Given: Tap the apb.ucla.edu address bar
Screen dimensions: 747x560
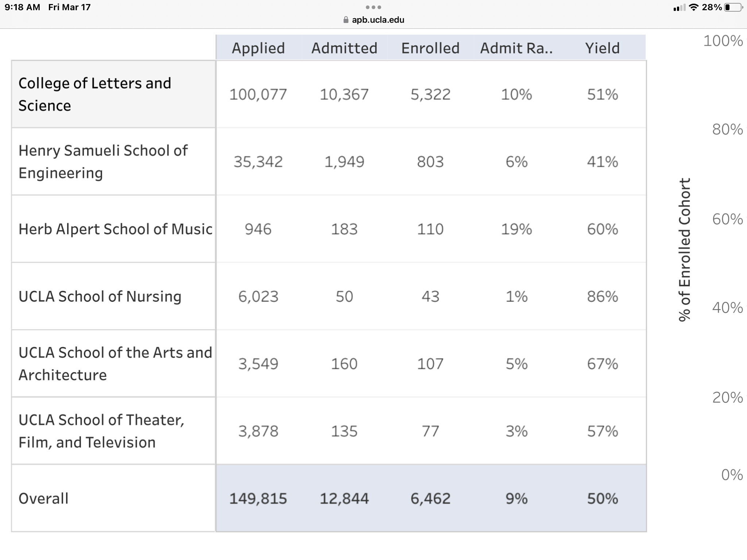Looking at the screenshot, I should click(378, 20).
